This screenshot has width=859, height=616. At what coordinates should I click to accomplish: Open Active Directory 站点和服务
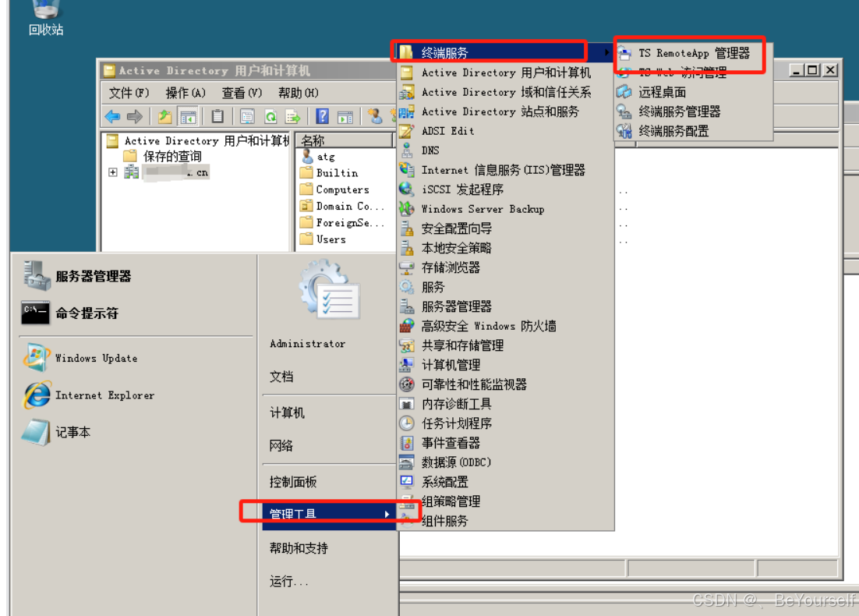[504, 112]
